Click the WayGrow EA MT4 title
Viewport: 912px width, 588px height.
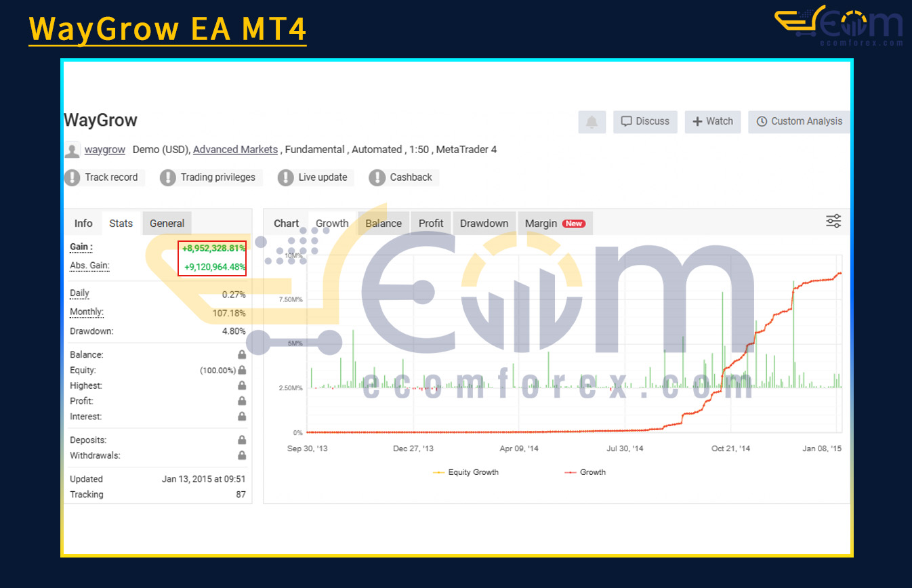coord(167,29)
